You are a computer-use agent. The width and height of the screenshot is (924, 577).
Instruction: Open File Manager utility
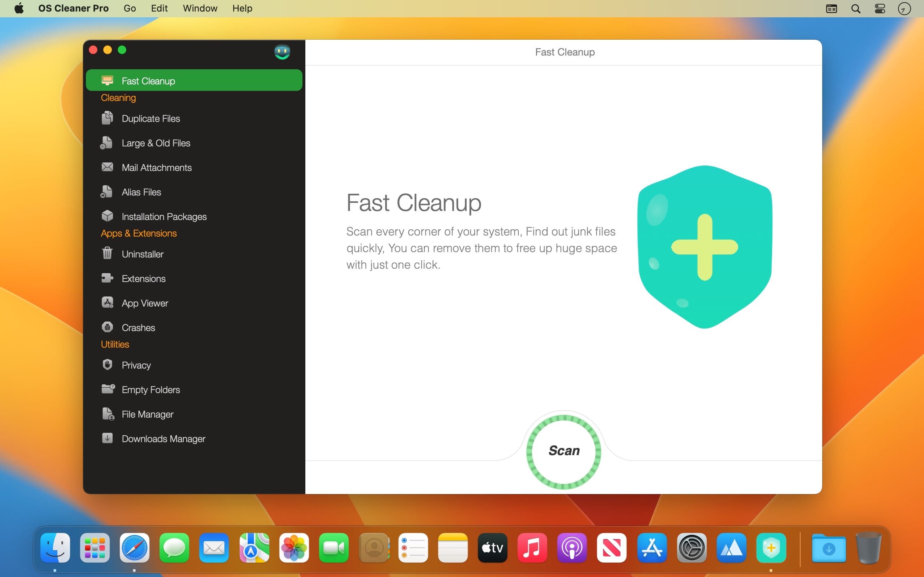point(147,414)
